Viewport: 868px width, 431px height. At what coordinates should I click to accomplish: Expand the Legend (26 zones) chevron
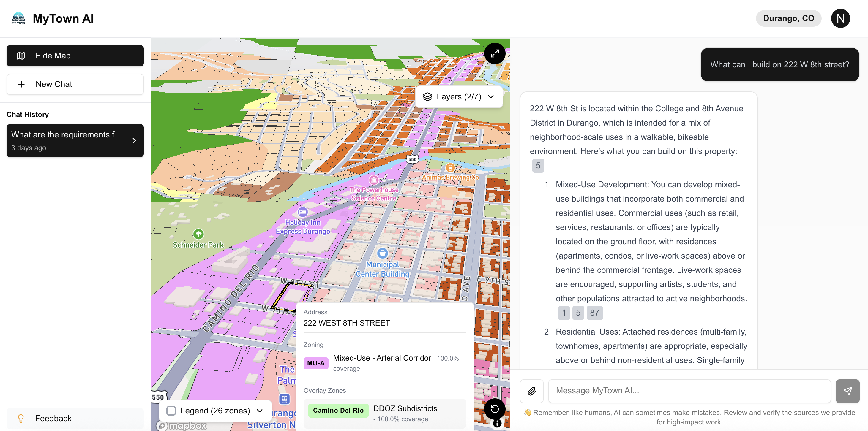(x=259, y=411)
